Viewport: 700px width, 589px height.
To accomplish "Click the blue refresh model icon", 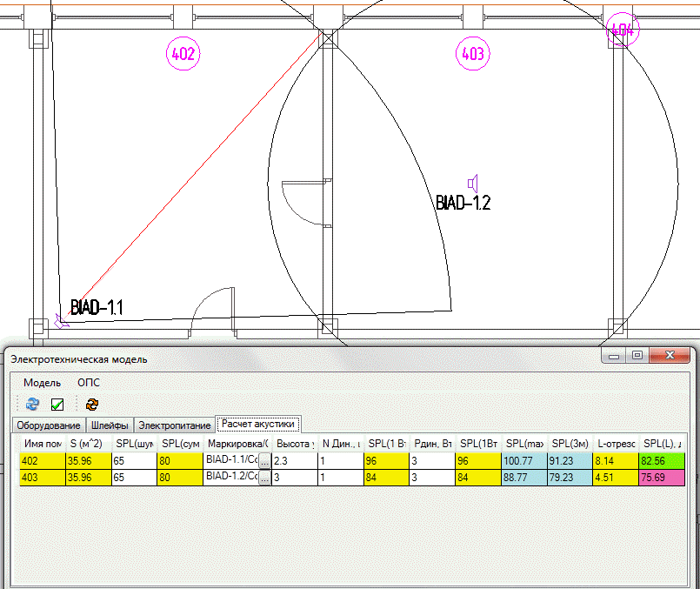I will (x=32, y=405).
